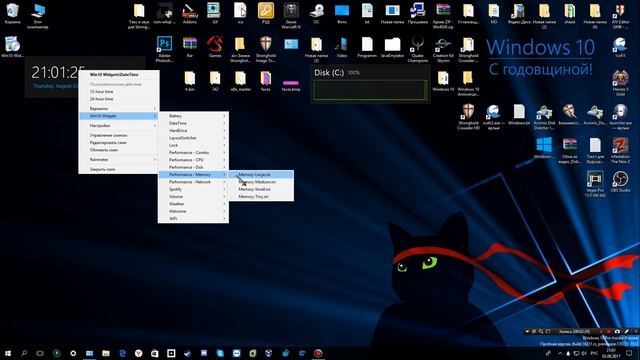The height and width of the screenshot is (360, 640).
Task: Open the Vegas Pro 13.0 shortcut
Action: tap(595, 184)
